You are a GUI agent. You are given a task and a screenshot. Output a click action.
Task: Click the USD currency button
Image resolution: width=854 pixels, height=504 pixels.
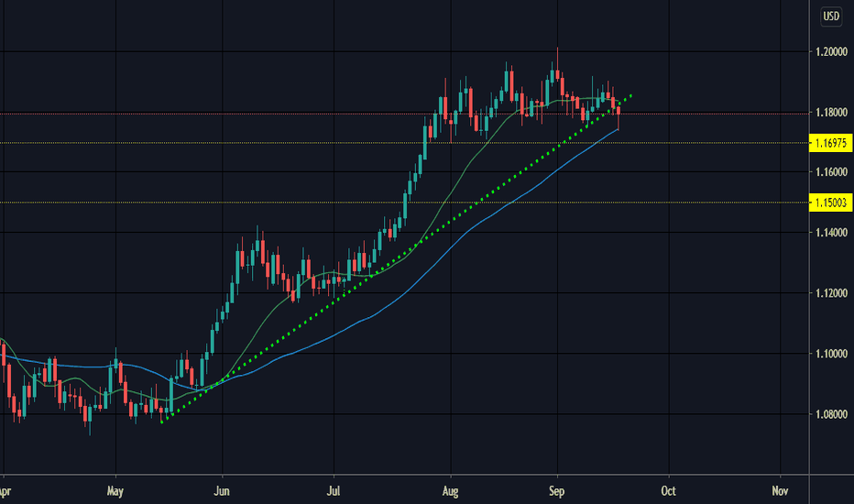[x=830, y=16]
